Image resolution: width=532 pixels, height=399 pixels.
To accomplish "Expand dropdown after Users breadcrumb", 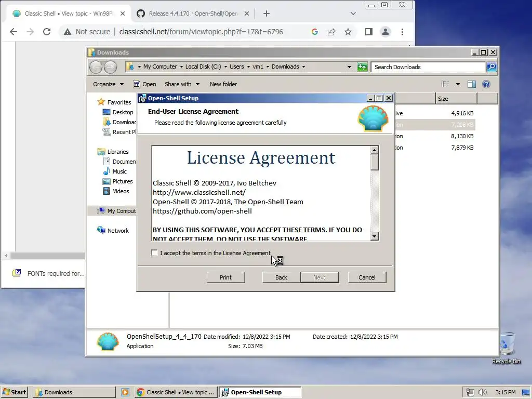I will pyautogui.click(x=249, y=67).
